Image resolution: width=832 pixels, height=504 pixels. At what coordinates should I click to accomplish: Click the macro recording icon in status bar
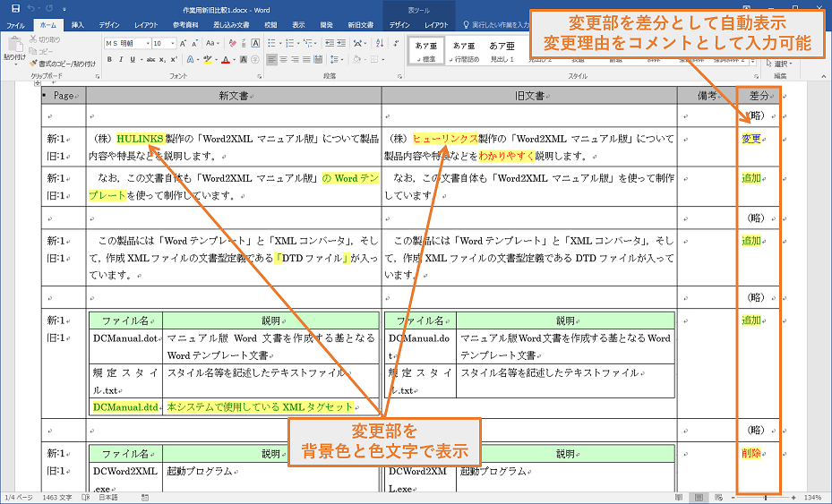click(145, 498)
